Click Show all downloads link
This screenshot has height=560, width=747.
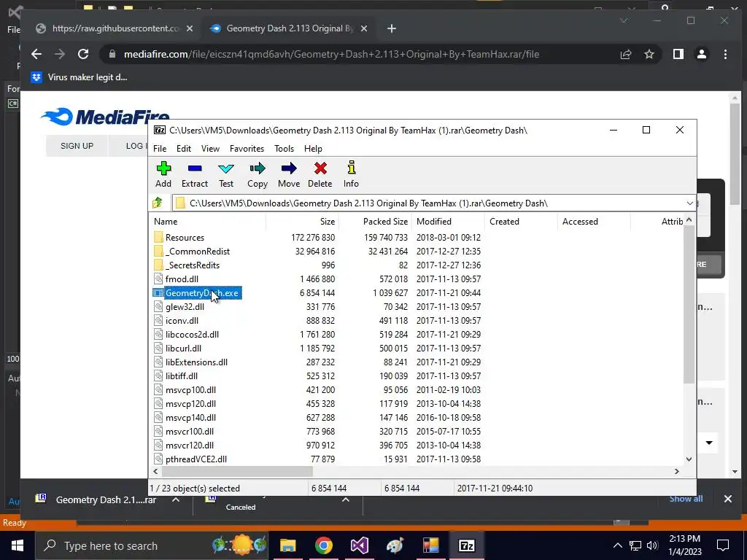click(686, 499)
